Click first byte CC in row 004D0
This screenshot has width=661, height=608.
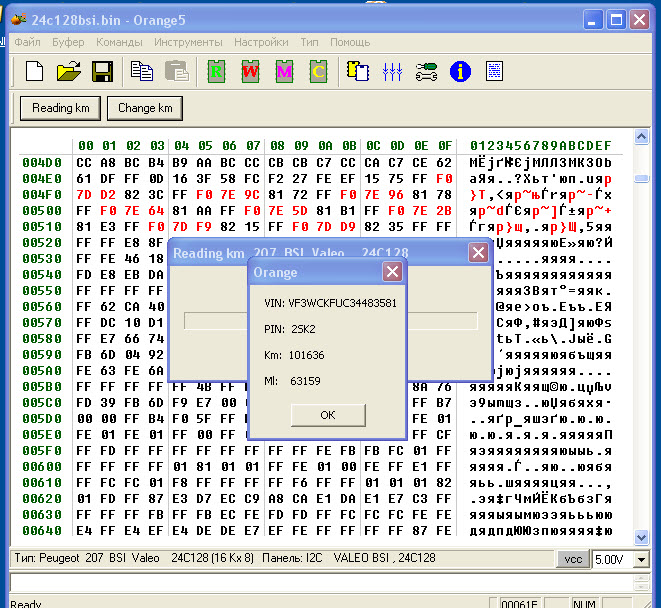click(84, 163)
